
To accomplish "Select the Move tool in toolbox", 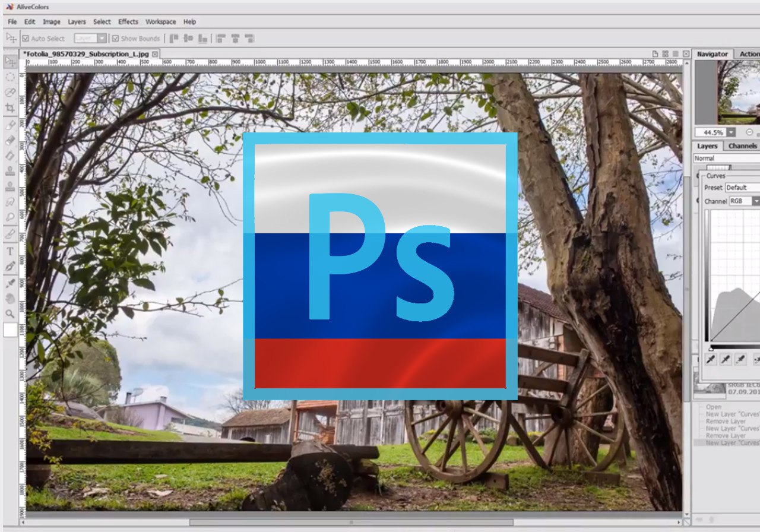I will [x=10, y=62].
